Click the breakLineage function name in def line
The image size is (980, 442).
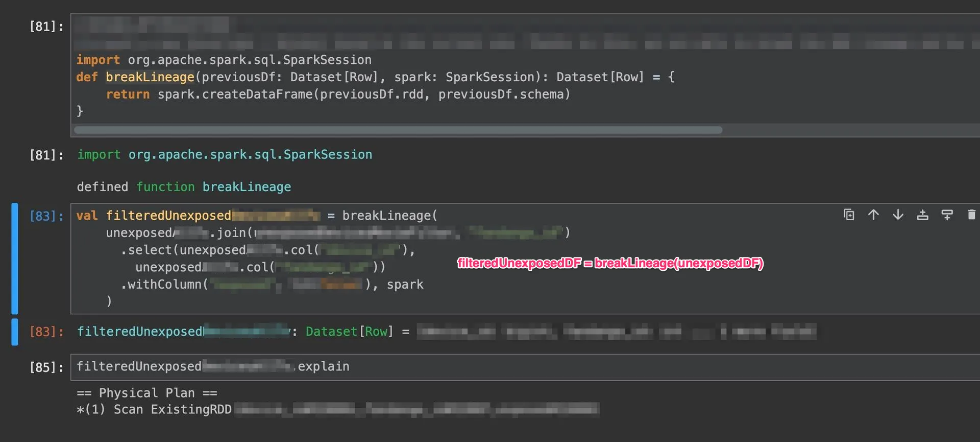click(150, 77)
